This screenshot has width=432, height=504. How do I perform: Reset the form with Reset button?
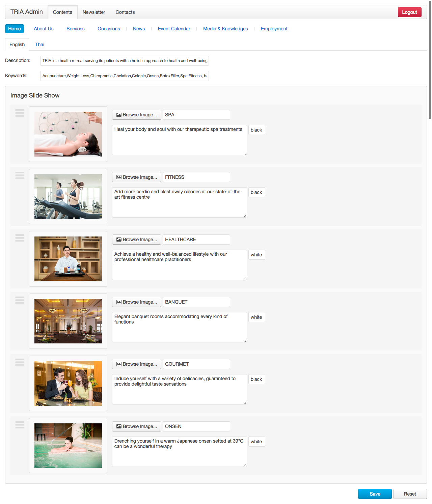tap(410, 494)
